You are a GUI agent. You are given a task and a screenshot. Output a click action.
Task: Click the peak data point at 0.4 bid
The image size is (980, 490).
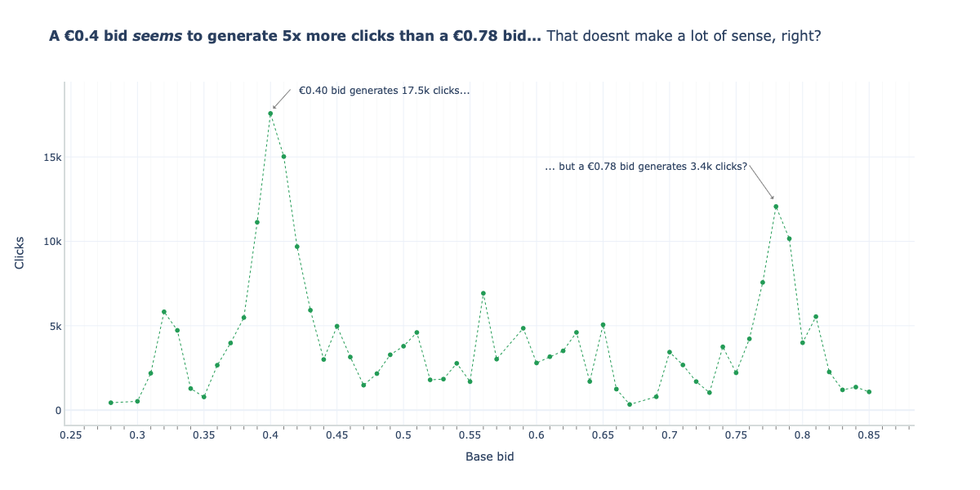(x=270, y=114)
